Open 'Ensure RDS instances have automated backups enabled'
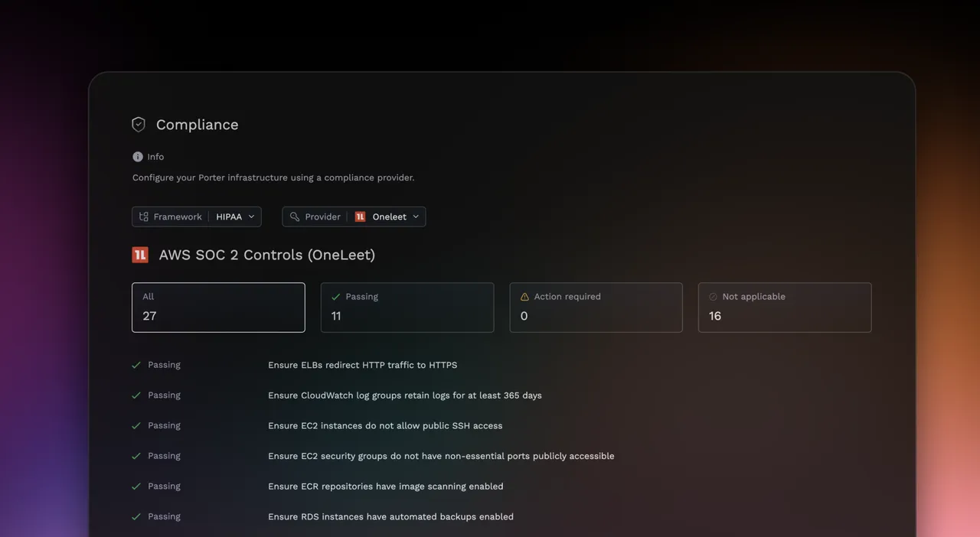 tap(390, 516)
